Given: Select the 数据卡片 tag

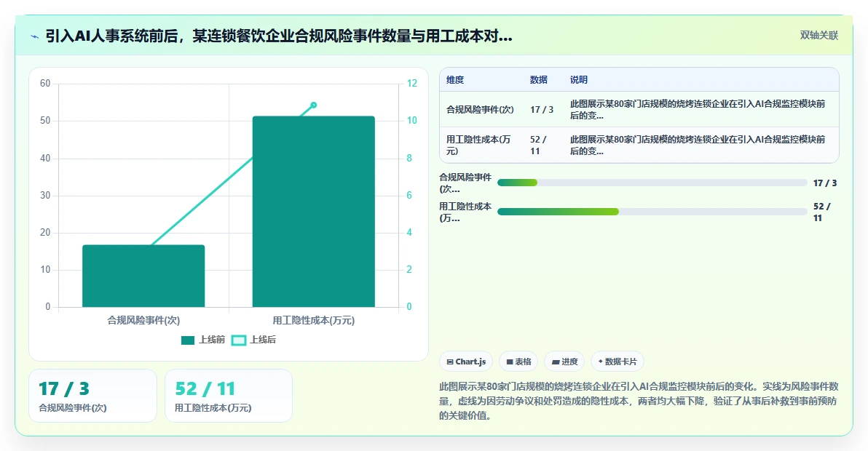Looking at the screenshot, I should pos(618,362).
